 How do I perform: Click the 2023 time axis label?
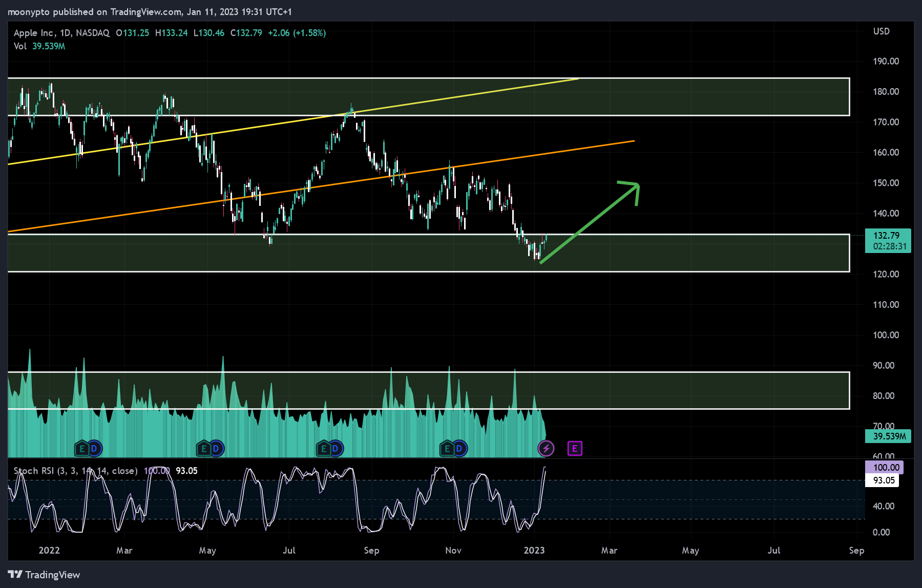[x=534, y=550]
